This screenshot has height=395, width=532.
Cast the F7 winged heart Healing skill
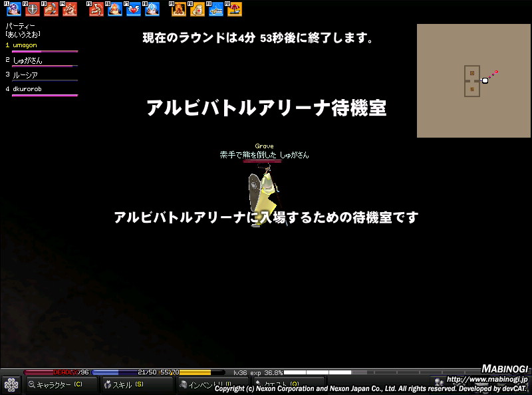coord(134,9)
